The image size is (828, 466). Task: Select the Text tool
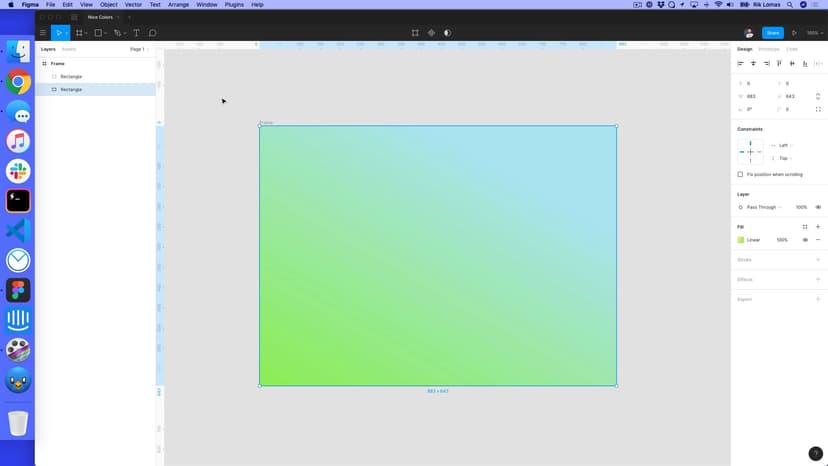coord(137,33)
